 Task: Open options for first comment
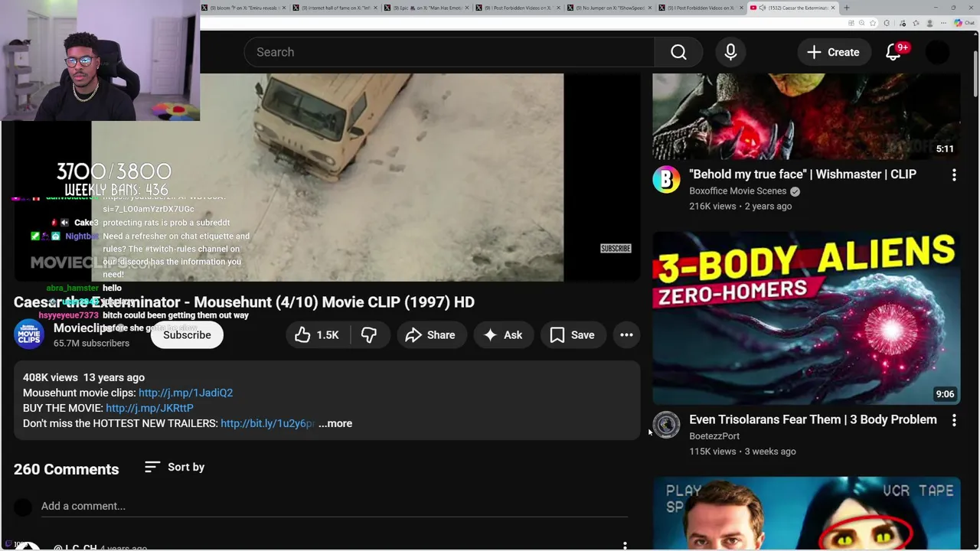click(x=625, y=546)
